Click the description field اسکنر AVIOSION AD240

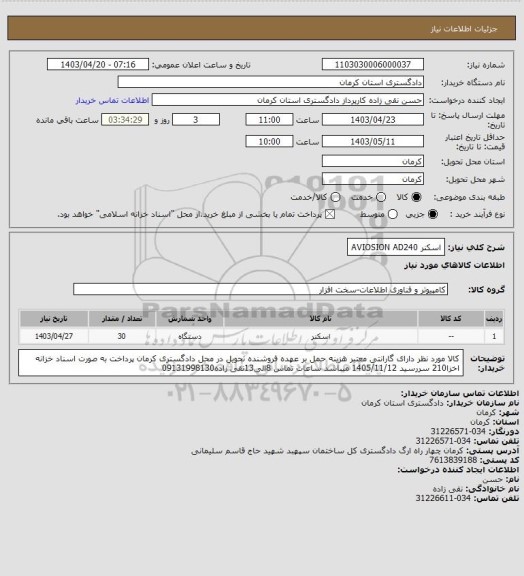[x=396, y=247]
